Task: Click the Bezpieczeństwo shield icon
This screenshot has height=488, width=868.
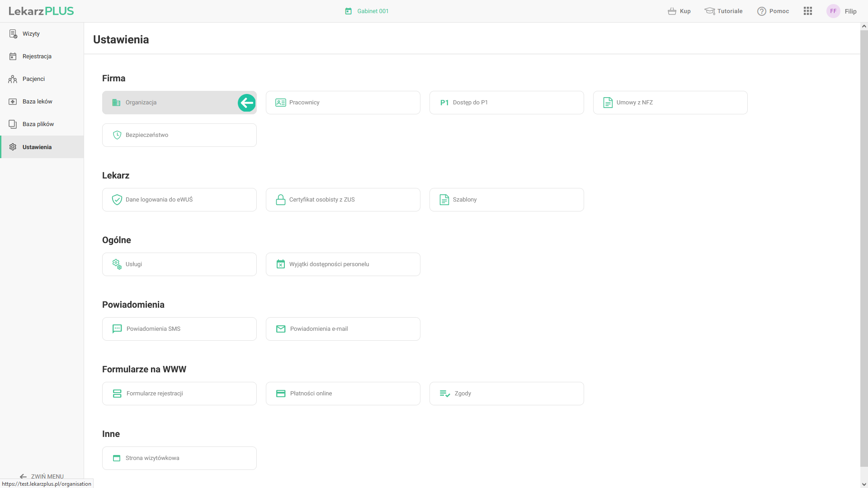Action: point(117,135)
